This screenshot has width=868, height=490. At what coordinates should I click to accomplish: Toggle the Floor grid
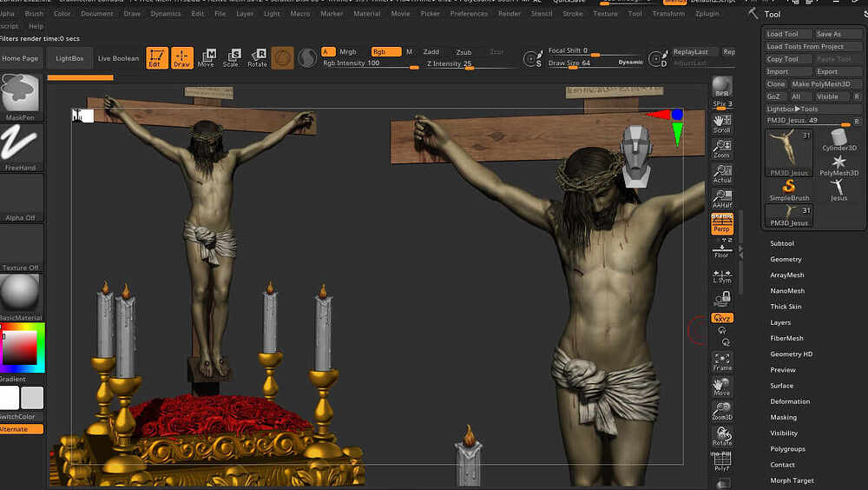[722, 248]
